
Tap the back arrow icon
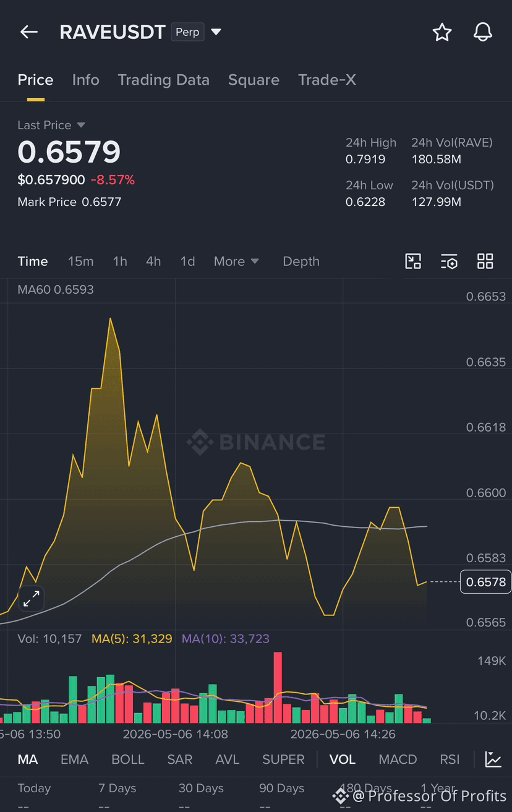tap(29, 32)
